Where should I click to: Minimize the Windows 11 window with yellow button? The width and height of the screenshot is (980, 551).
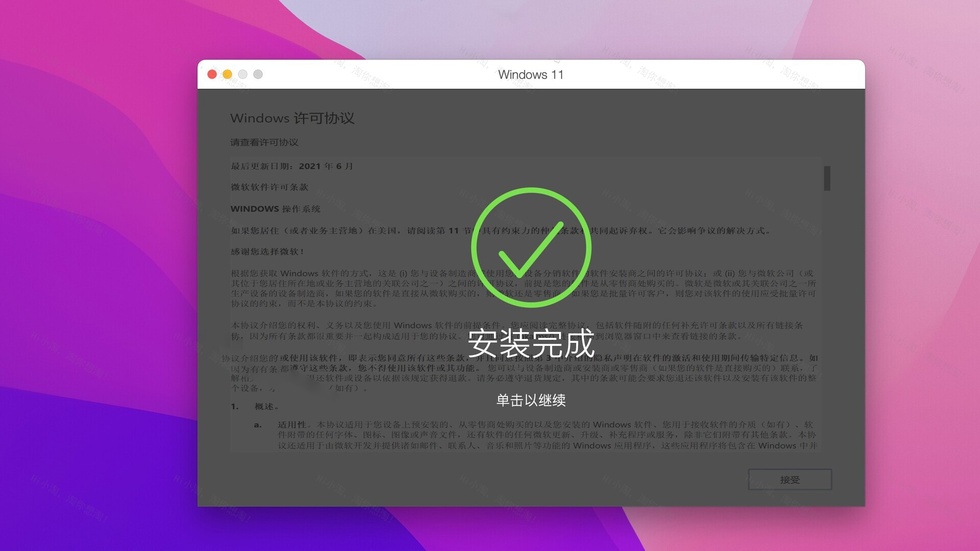228,74
